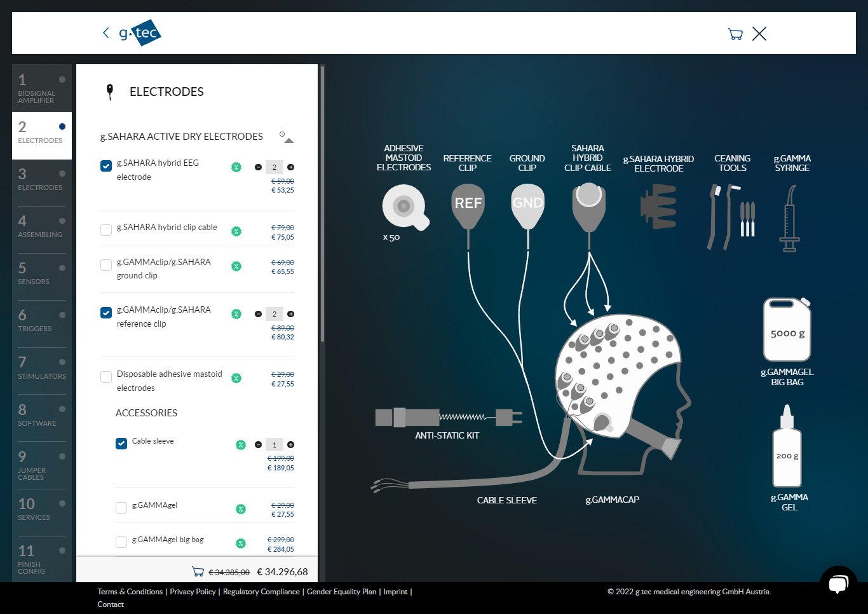Open step 11 Finish Config
Image resolution: width=868 pixels, height=614 pixels.
pyautogui.click(x=41, y=557)
